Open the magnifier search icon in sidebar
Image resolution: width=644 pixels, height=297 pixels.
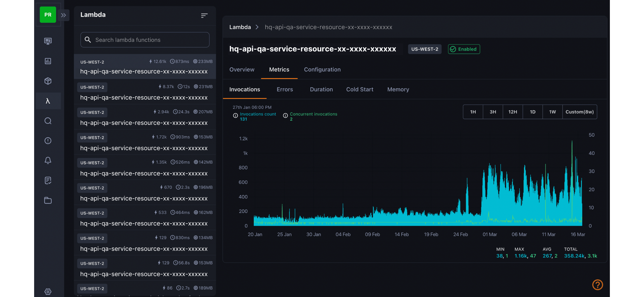[x=48, y=121]
